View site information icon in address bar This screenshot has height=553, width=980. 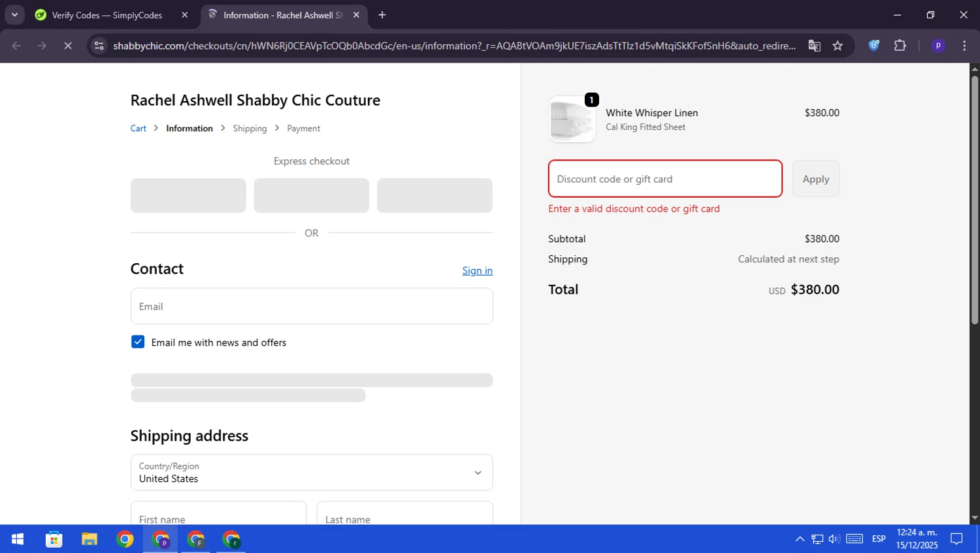[99, 46]
